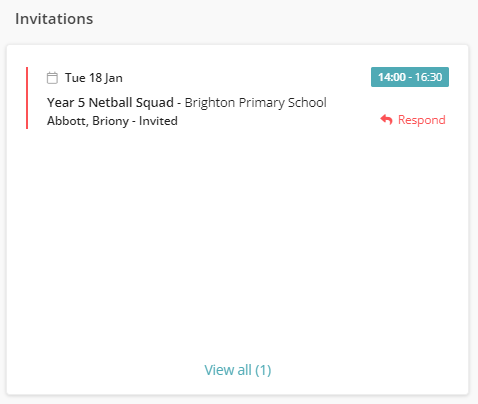Image resolution: width=478 pixels, height=404 pixels.
Task: Click the word Respond next to the arrow
Action: click(422, 120)
